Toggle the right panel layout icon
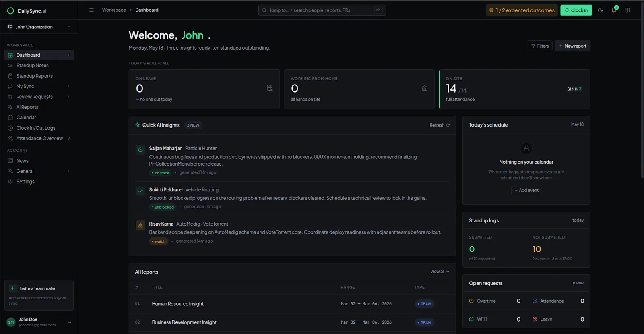Image resolution: width=644 pixels, height=334 pixels. 627,10
